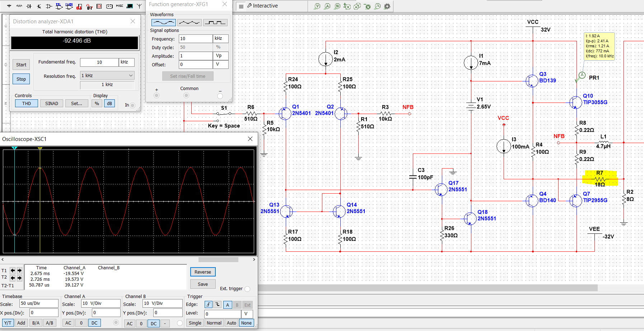Change the fundamental freq. kHz unit

127,62
